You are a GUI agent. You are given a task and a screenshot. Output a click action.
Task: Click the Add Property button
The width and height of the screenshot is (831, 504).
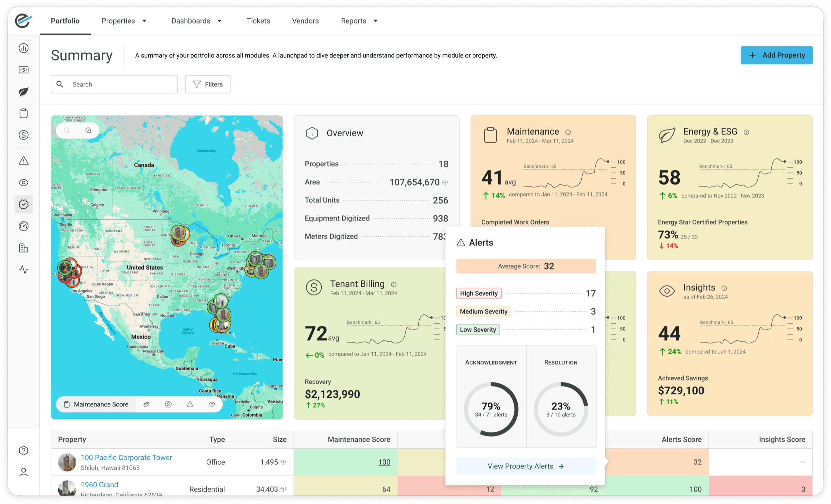(776, 55)
